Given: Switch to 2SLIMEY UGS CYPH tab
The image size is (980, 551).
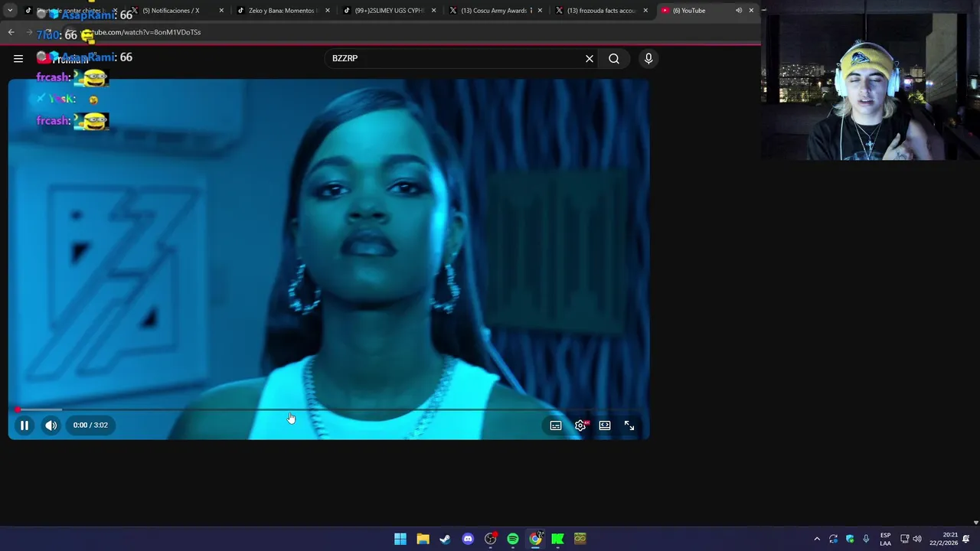Looking at the screenshot, I should (x=387, y=11).
